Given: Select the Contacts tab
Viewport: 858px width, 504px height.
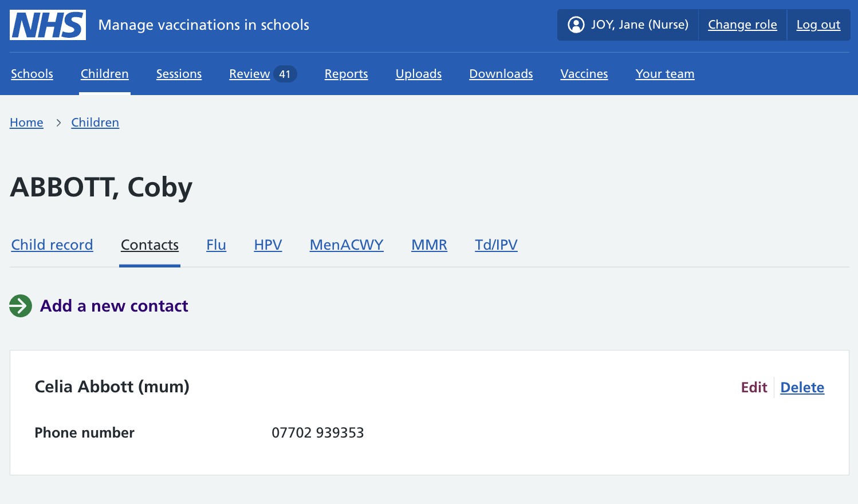Looking at the screenshot, I should tap(149, 245).
